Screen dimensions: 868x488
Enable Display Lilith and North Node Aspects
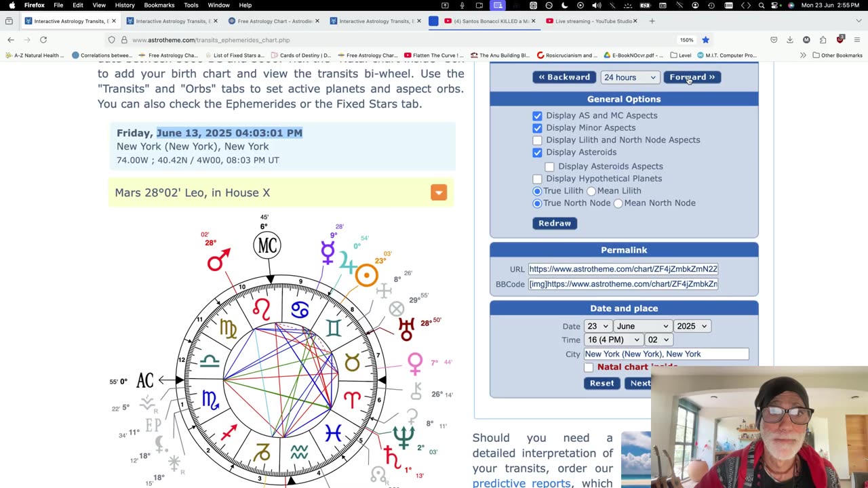pos(537,140)
